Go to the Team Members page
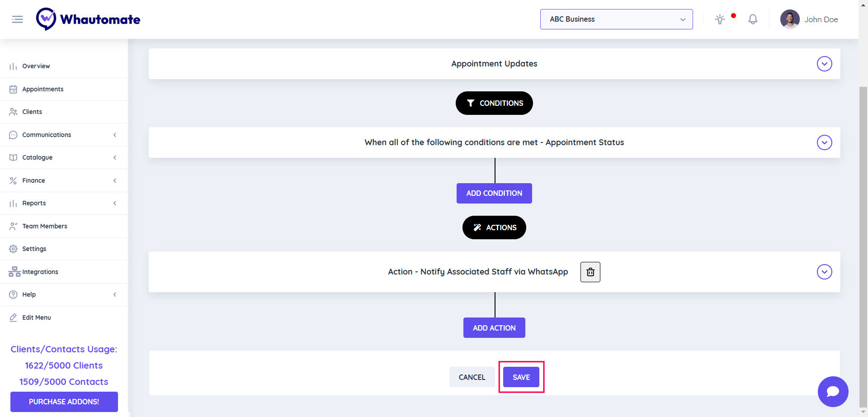This screenshot has height=417, width=868. (45, 226)
